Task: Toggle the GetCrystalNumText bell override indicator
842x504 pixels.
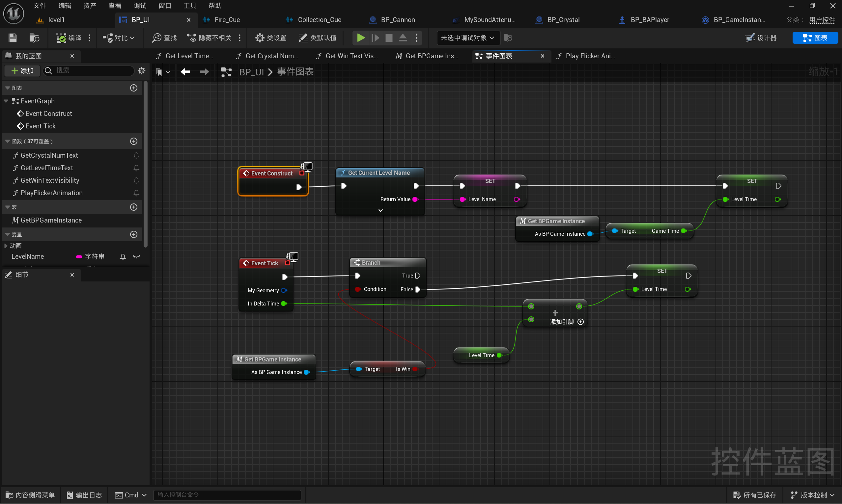Action: coord(136,156)
